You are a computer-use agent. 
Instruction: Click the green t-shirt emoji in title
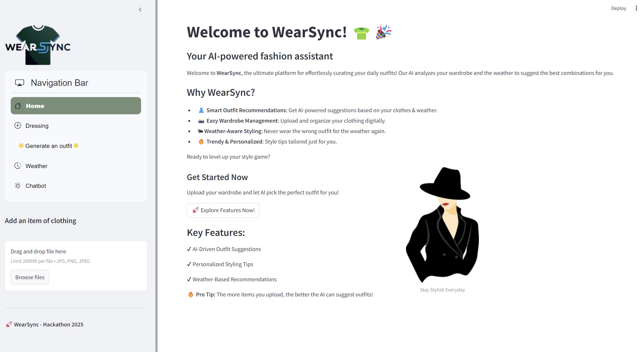click(361, 33)
